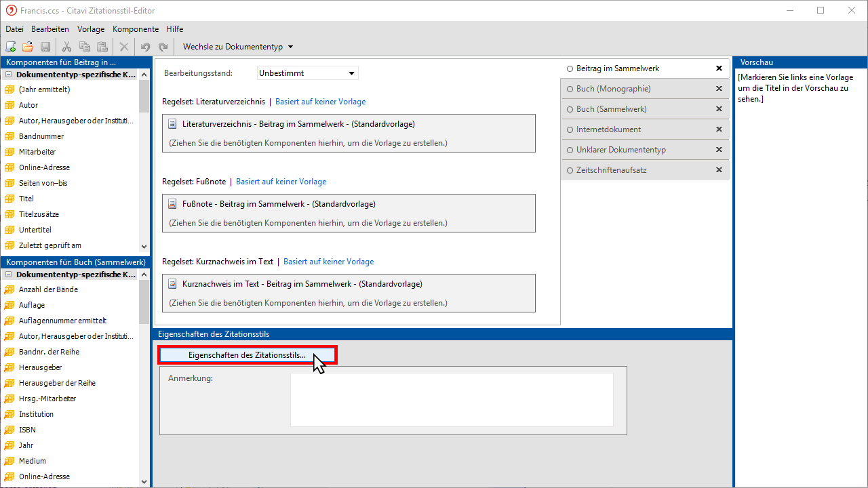Click inside the Anmerkung text field
The image size is (868, 488).
coord(452,400)
